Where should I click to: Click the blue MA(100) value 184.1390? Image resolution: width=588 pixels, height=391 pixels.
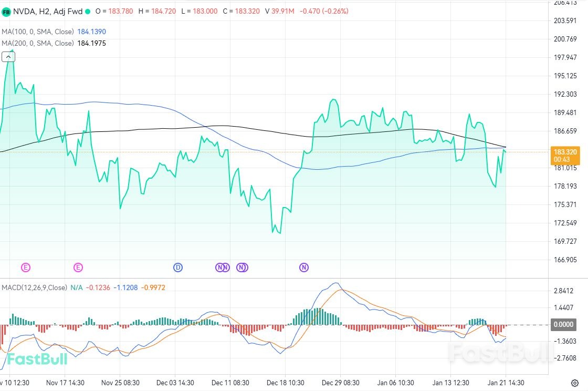pos(91,32)
